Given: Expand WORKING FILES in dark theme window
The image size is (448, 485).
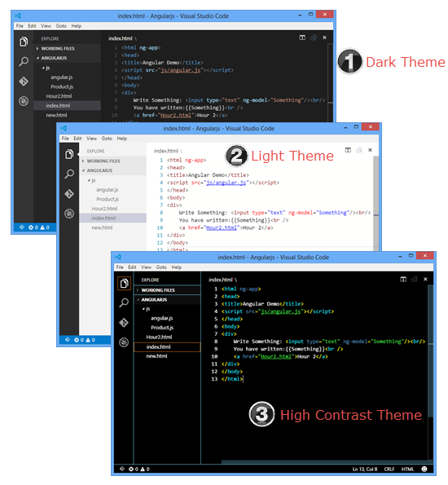Looking at the screenshot, I should click(x=37, y=49).
